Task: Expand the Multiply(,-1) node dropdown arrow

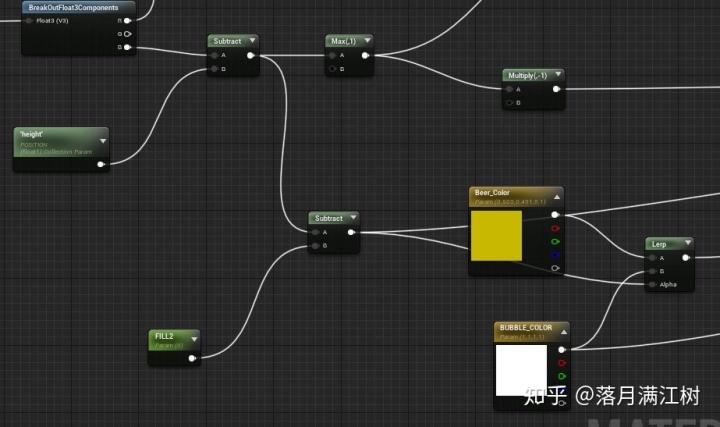Action: tap(558, 74)
